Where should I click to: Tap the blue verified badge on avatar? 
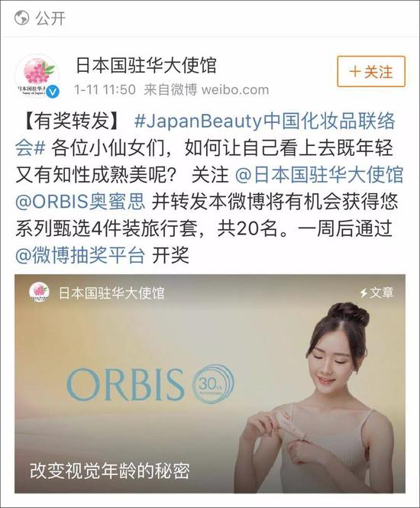coord(53,92)
